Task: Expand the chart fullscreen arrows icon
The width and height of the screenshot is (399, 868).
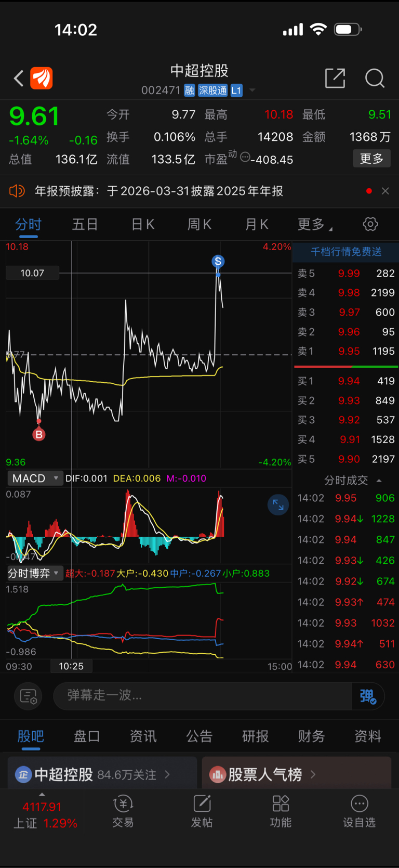Action: pyautogui.click(x=278, y=504)
